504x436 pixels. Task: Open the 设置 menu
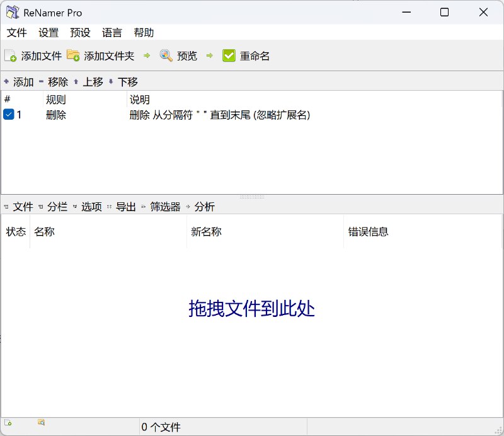click(49, 33)
